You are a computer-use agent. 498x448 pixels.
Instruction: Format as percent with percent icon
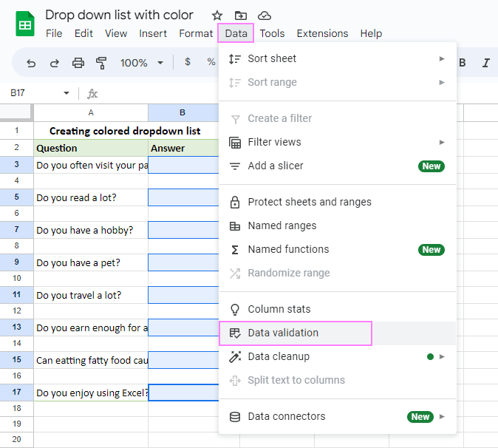211,61
